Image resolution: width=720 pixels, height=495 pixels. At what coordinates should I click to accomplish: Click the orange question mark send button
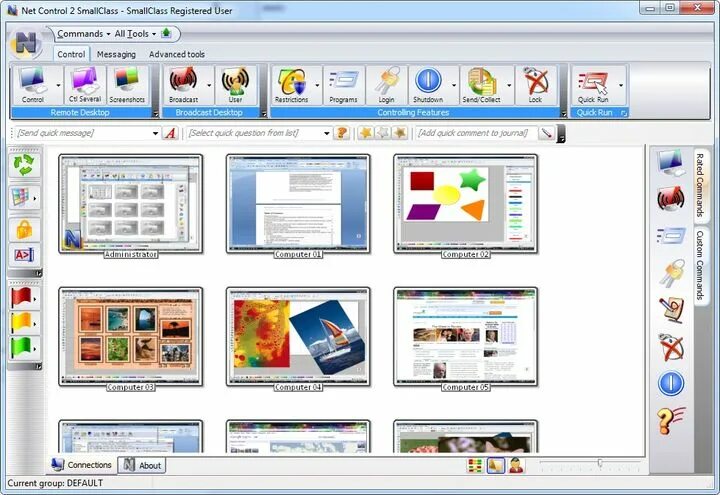pos(341,133)
